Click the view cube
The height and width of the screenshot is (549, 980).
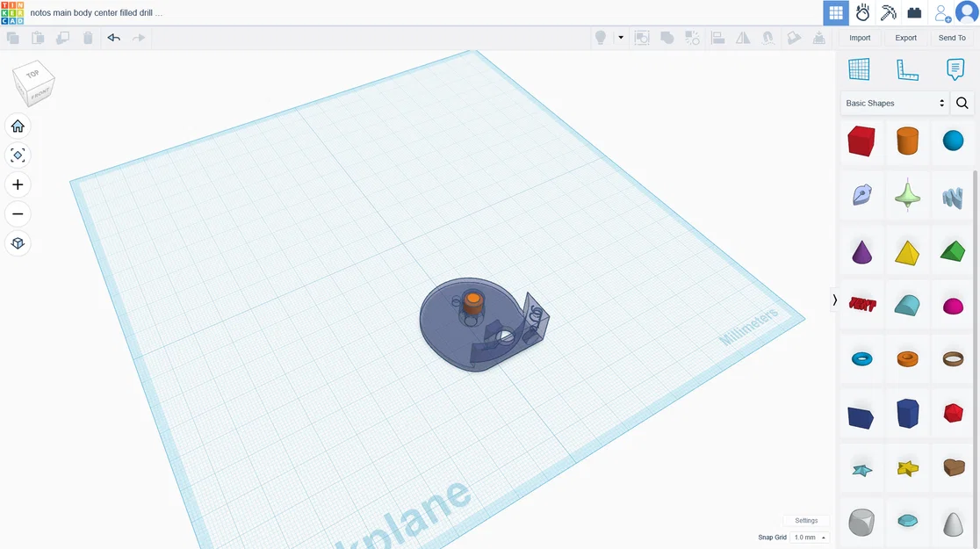(x=33, y=83)
